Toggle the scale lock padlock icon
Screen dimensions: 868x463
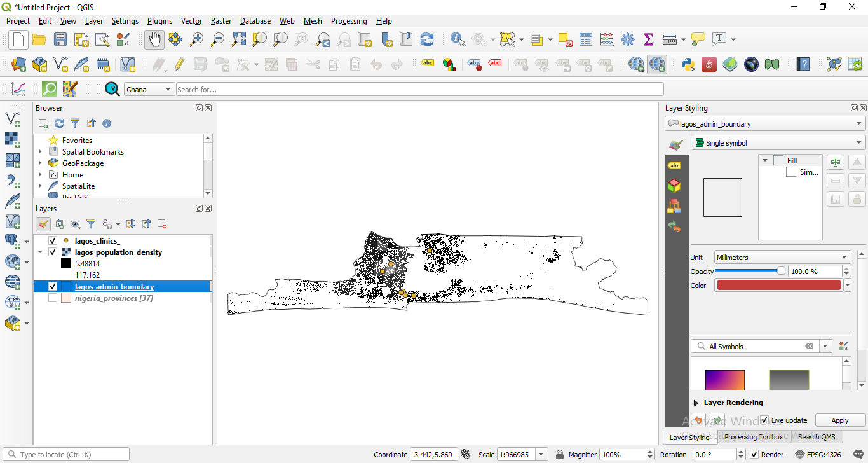click(x=560, y=455)
